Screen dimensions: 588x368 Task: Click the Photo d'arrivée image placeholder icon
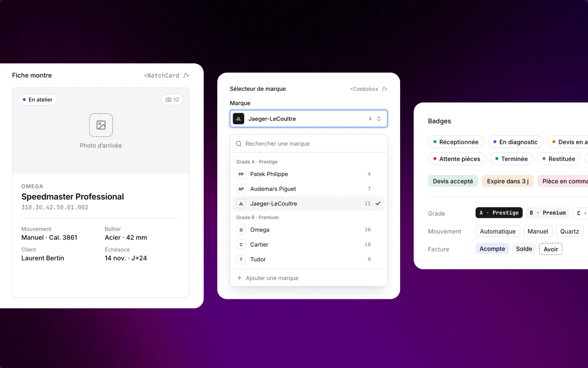click(x=101, y=125)
